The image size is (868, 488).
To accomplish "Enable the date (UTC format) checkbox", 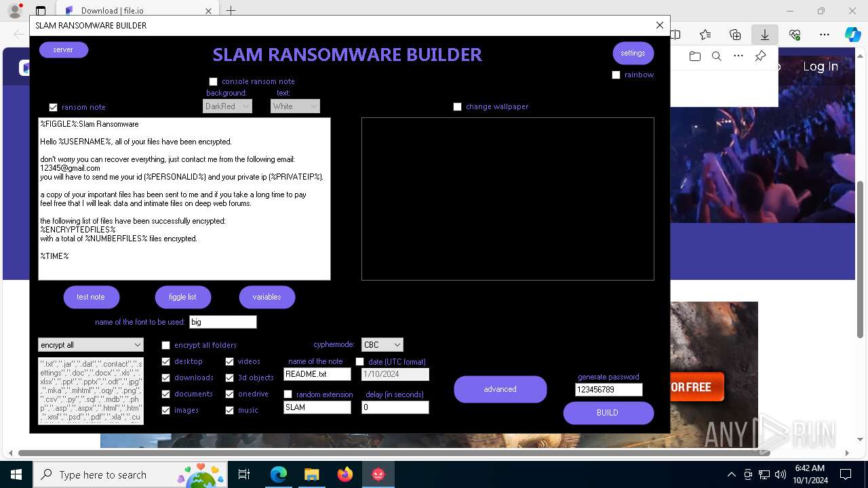I will [359, 362].
